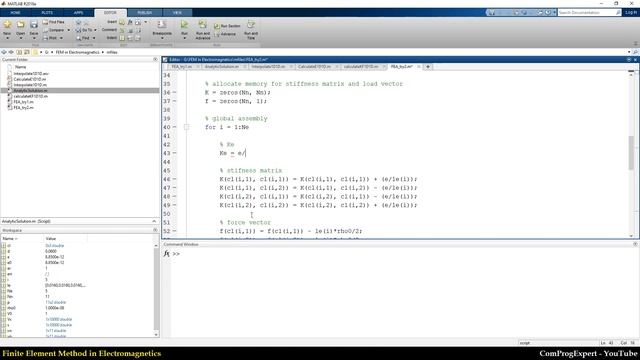640x360 pixels.
Task: Expand the Find dropdown arrow
Action: coord(94,38)
